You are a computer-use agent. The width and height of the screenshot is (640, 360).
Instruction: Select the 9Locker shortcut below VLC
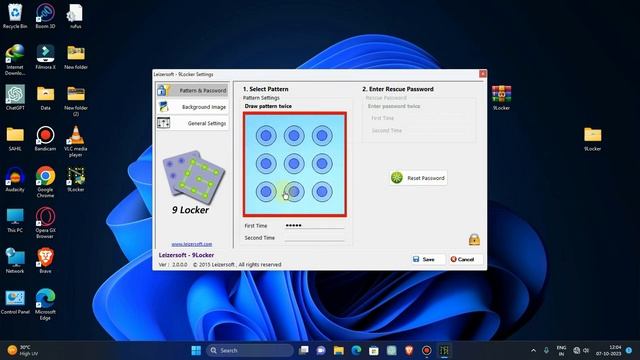76,180
